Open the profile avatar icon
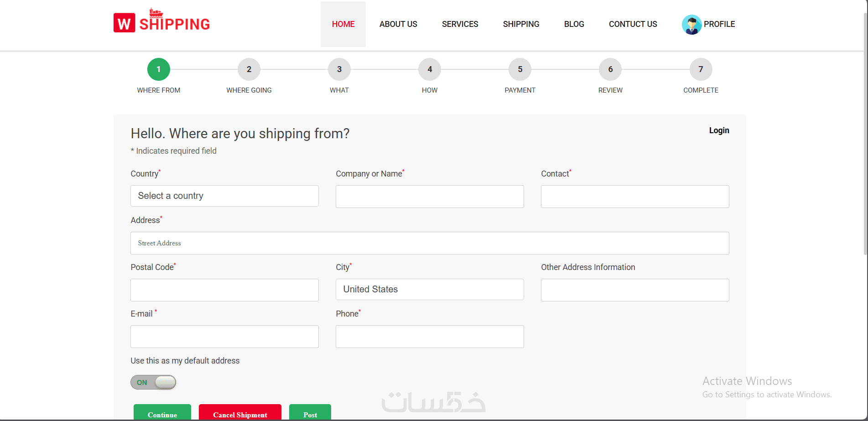The image size is (868, 421). point(691,24)
